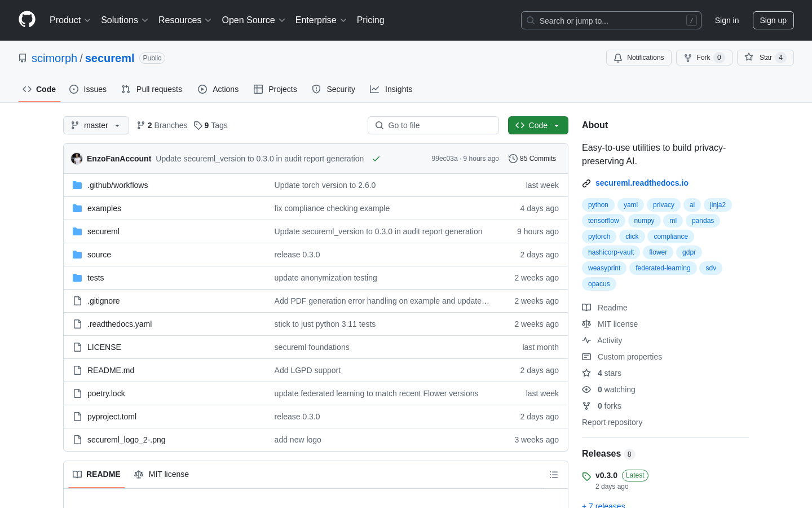
Task: Open EnzoFanAccount avatar
Action: [x=77, y=159]
